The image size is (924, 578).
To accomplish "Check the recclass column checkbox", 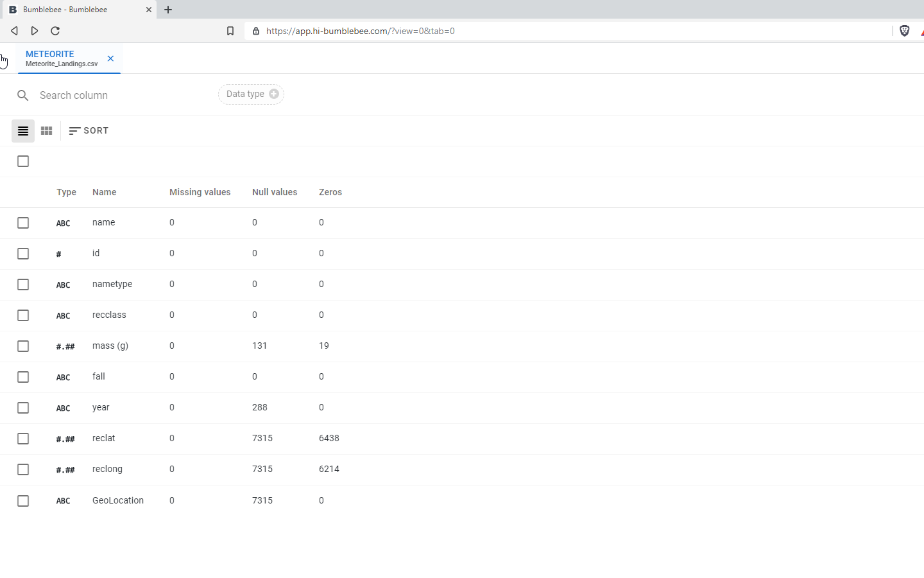I will pyautogui.click(x=23, y=315).
